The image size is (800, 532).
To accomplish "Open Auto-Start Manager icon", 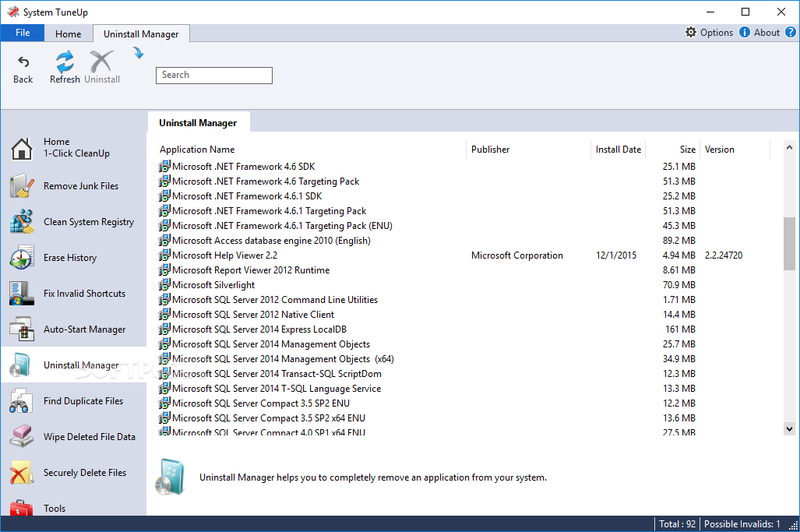I will coord(22,329).
